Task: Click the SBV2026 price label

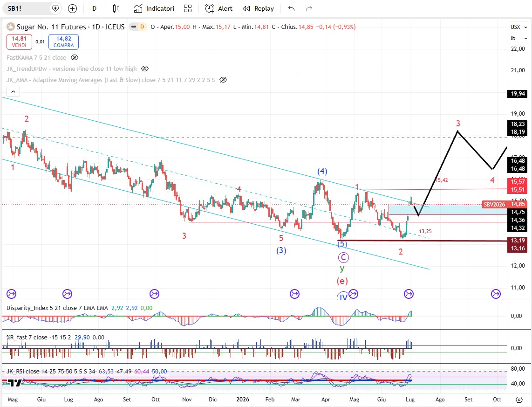Action: pyautogui.click(x=494, y=204)
